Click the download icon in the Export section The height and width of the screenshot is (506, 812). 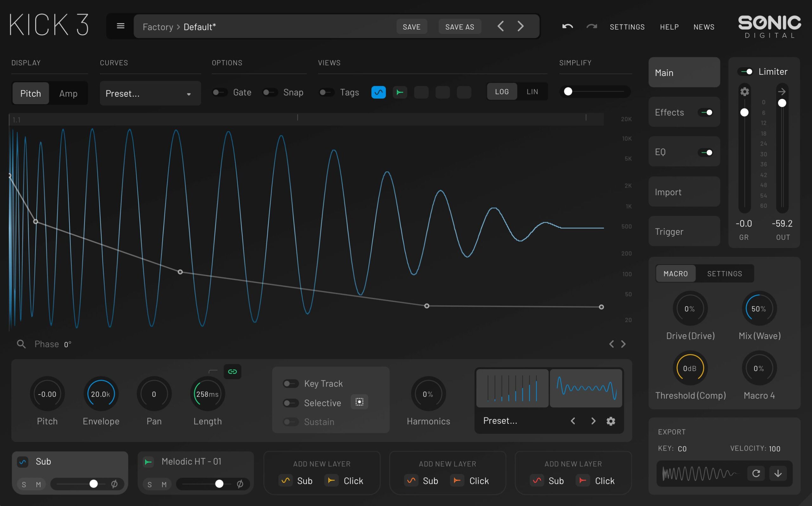[778, 473]
